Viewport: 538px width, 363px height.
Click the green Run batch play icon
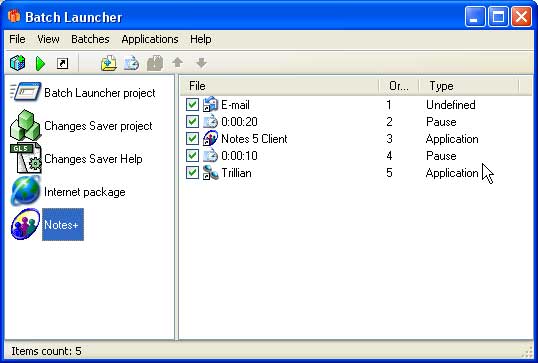[40, 63]
